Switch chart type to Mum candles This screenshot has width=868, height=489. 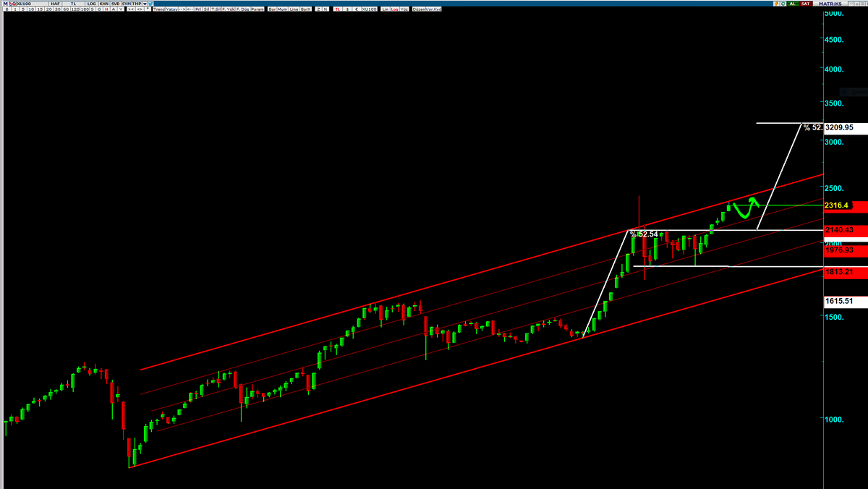point(283,9)
